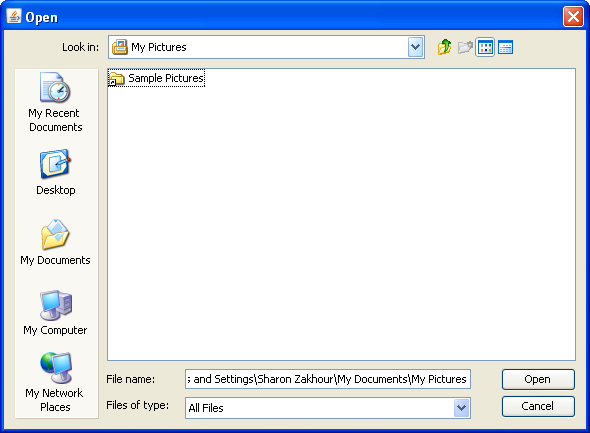Image resolution: width=590 pixels, height=433 pixels.
Task: Expand the Look in dropdown arrow
Action: coord(415,47)
